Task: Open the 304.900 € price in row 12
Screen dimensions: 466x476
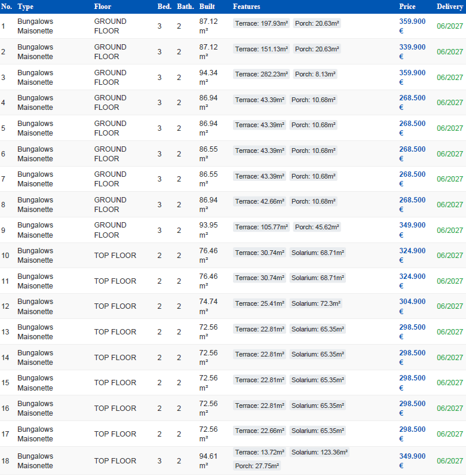Action: click(412, 306)
